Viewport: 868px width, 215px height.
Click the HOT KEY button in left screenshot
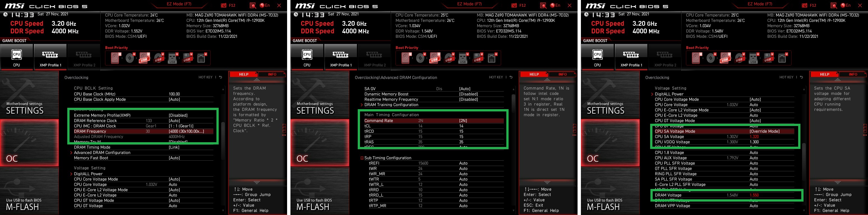[205, 77]
